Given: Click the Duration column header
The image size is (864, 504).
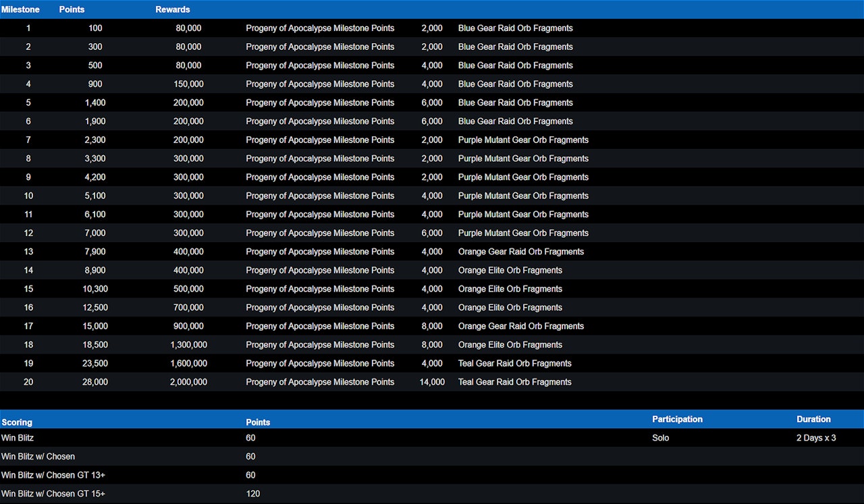Looking at the screenshot, I should pyautogui.click(x=813, y=419).
